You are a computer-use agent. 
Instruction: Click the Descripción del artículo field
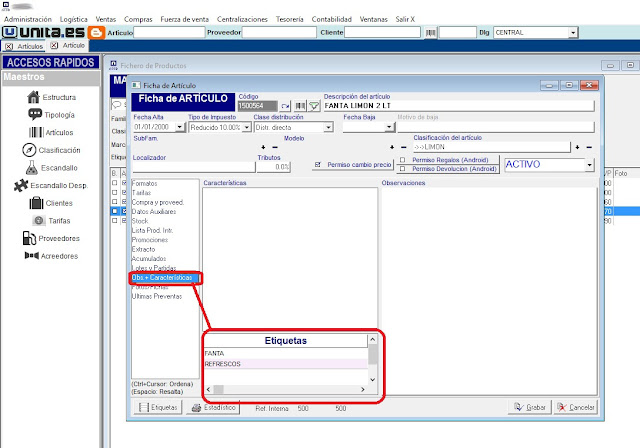pos(458,105)
